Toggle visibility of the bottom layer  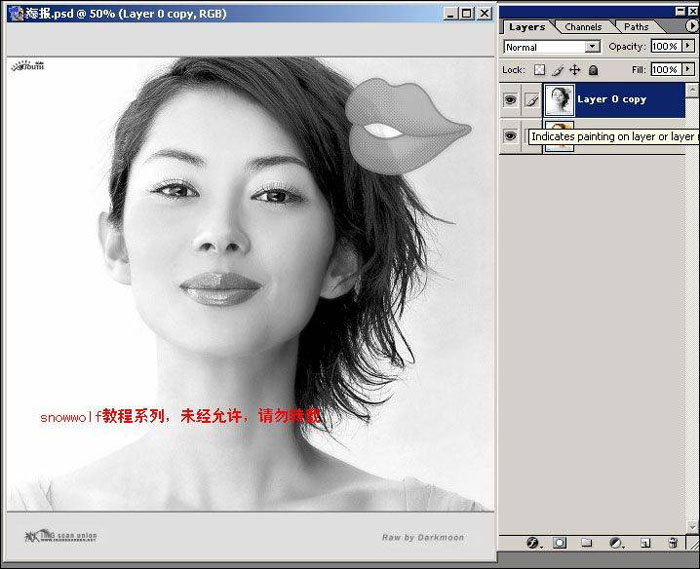pyautogui.click(x=510, y=136)
